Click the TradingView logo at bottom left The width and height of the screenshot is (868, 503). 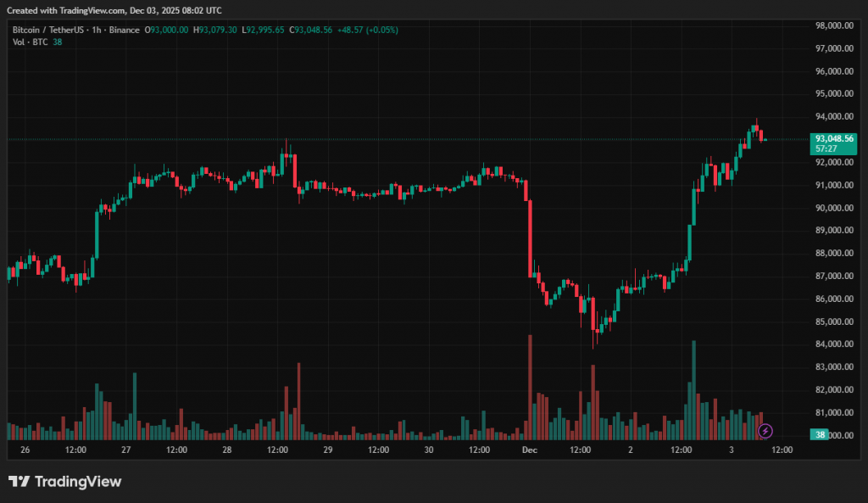pos(65,482)
